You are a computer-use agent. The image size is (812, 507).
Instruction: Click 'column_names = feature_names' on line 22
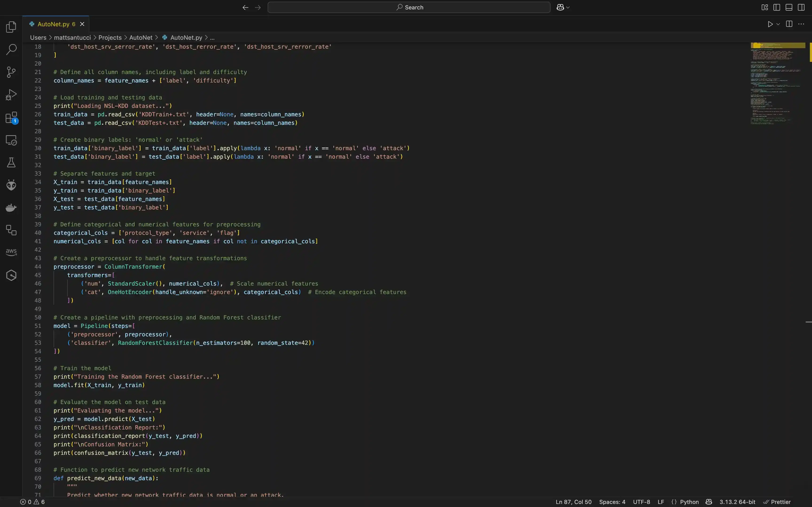coord(101,80)
